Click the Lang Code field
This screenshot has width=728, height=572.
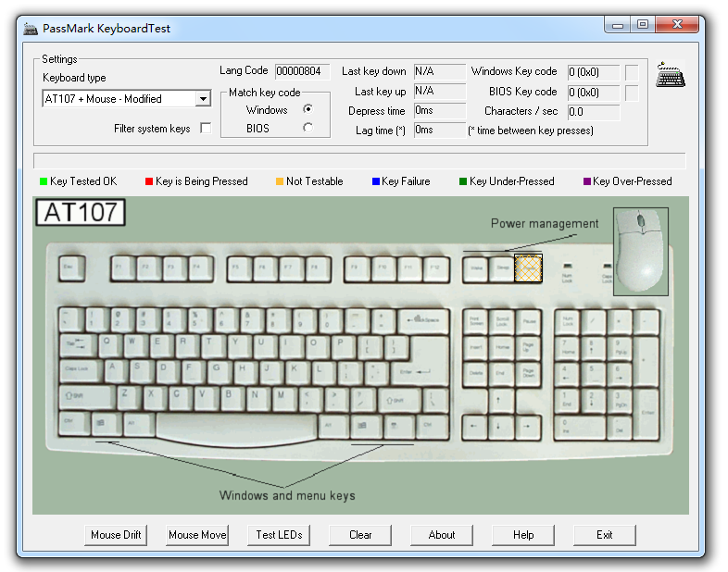[x=302, y=71]
